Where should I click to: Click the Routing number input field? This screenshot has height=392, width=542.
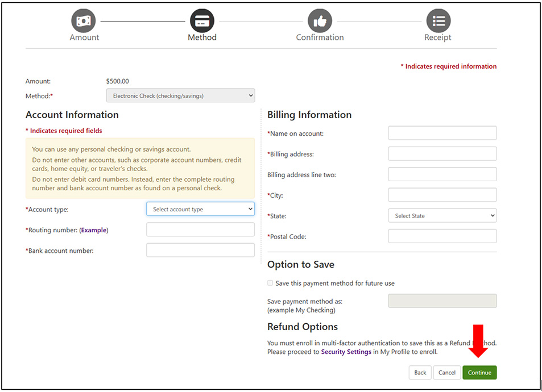201,230
